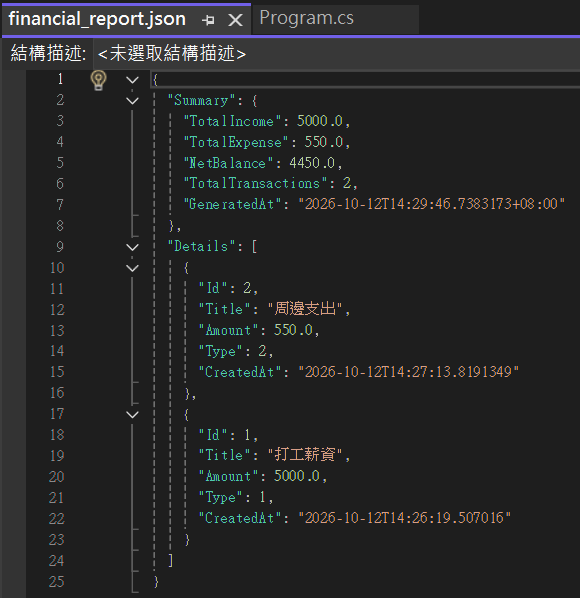Collapse the Summary object on line 2

click(x=132, y=101)
